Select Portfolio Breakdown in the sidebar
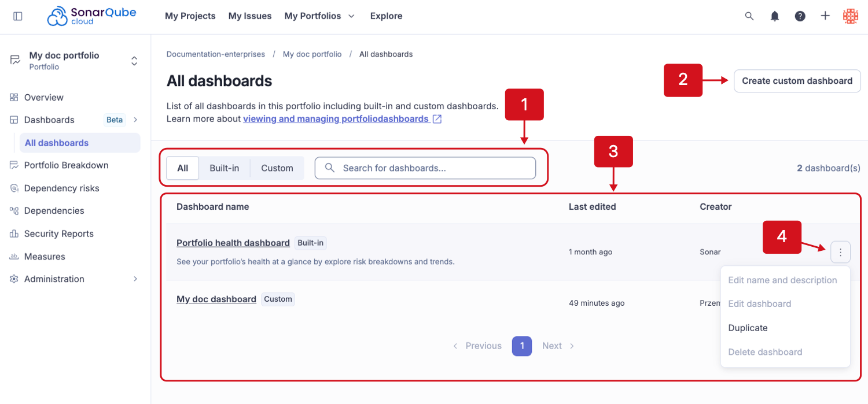This screenshot has width=868, height=404. 66,165
